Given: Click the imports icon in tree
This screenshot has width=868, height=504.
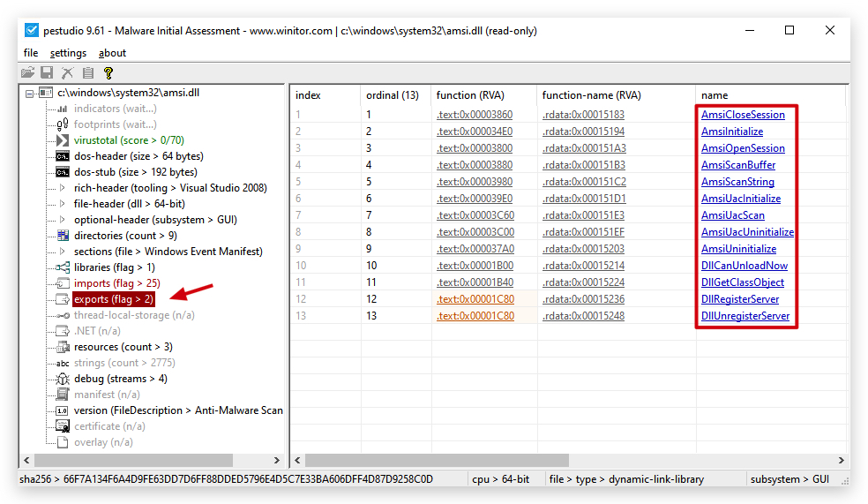Looking at the screenshot, I should [x=63, y=283].
